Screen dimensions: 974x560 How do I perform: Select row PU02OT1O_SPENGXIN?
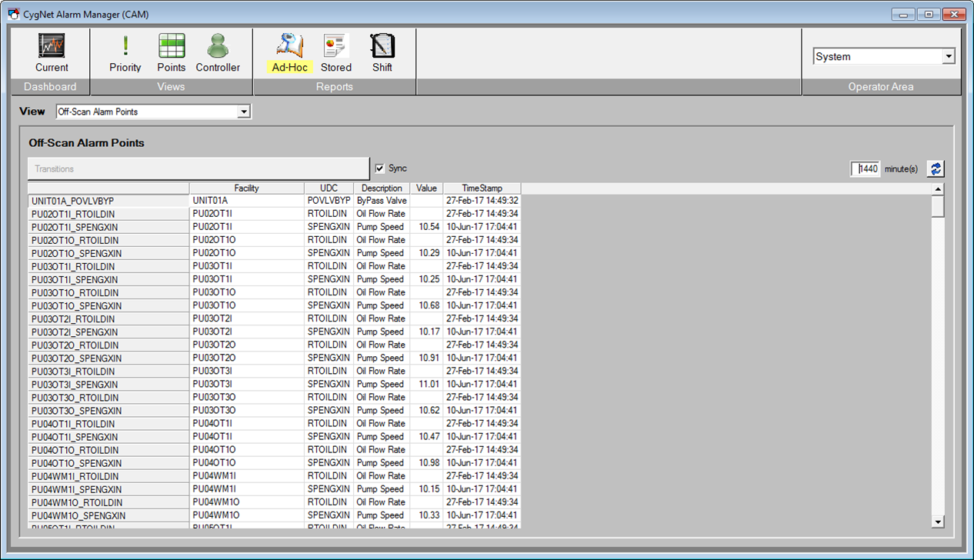click(x=108, y=253)
